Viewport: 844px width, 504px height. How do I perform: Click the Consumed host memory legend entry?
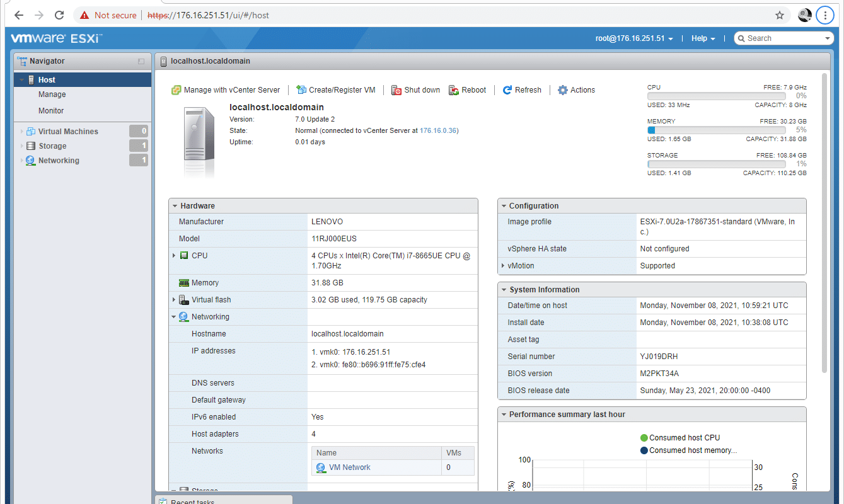(688, 450)
